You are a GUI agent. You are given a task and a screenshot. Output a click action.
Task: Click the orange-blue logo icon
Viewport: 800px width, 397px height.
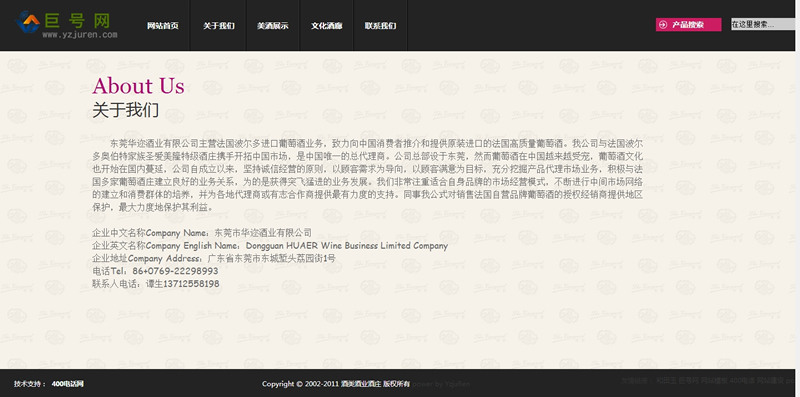[x=28, y=22]
